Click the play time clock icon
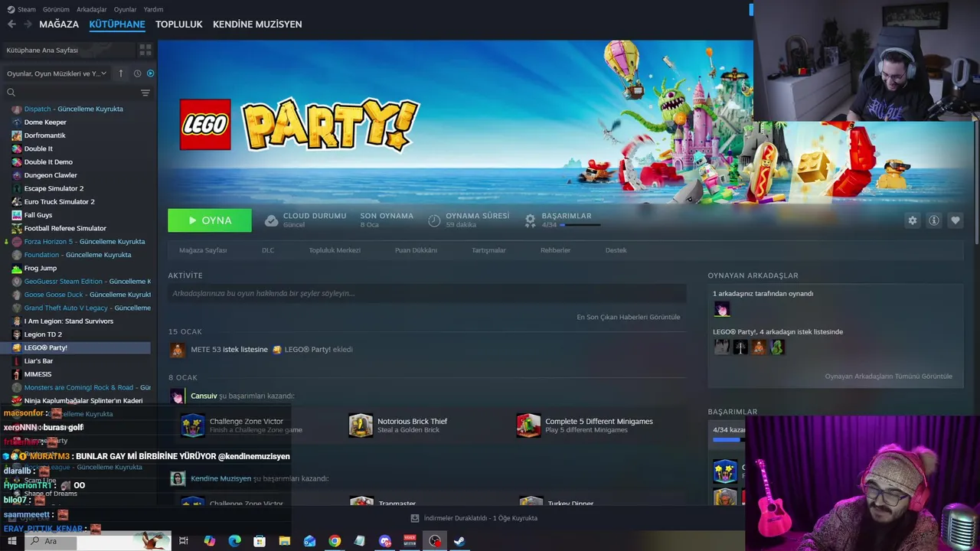 (434, 220)
